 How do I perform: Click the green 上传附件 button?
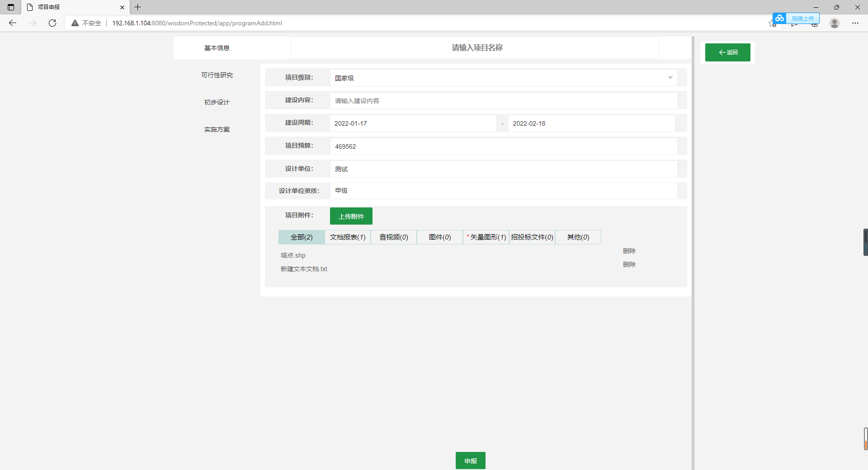click(x=351, y=216)
